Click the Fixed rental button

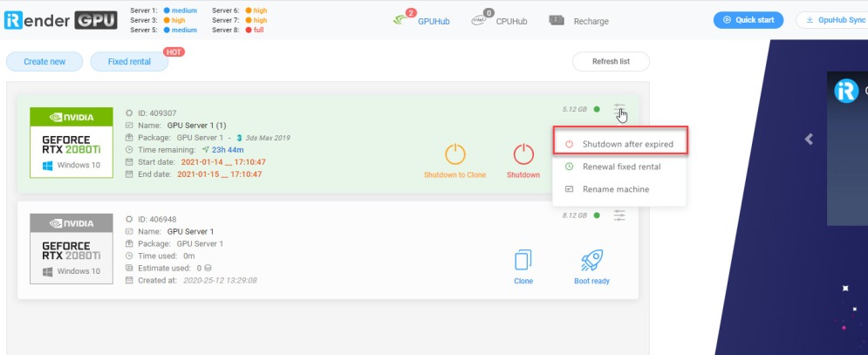pos(129,62)
